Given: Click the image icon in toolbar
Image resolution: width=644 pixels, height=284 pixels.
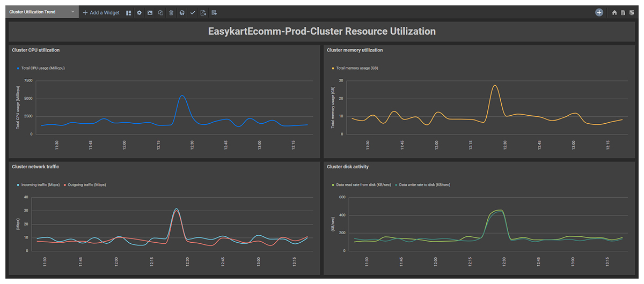Looking at the screenshot, I should pyautogui.click(x=150, y=12).
